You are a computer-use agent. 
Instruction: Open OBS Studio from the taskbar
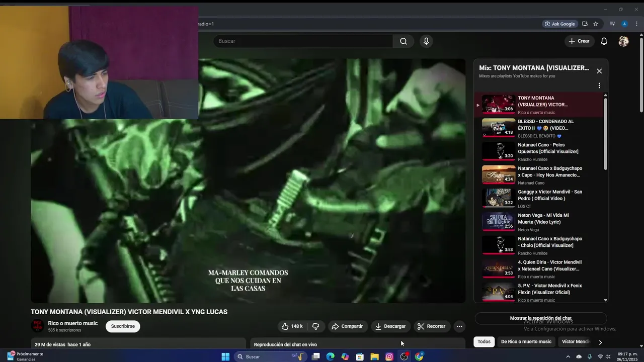tap(404, 356)
